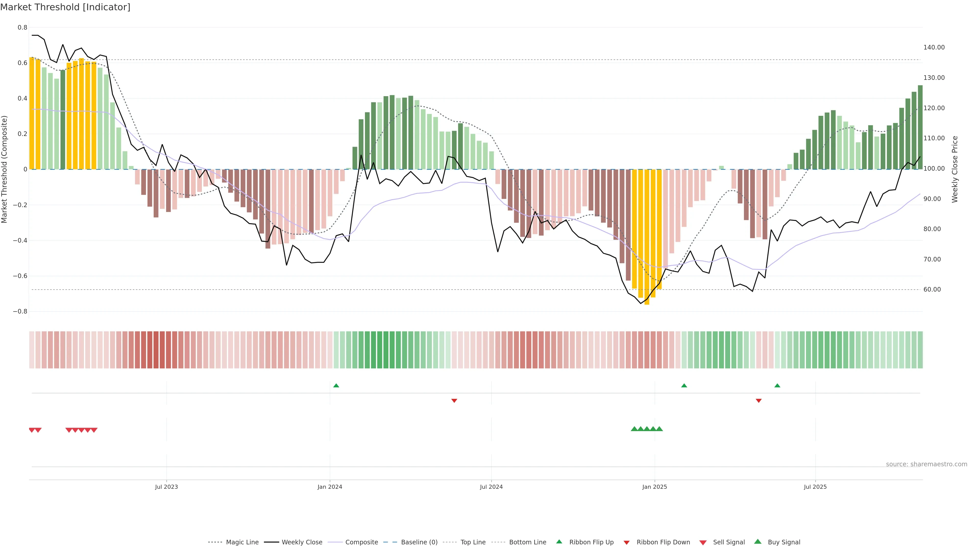Click the Ribbon Flip Down icon in legend
This screenshot has width=980, height=551.
point(627,543)
